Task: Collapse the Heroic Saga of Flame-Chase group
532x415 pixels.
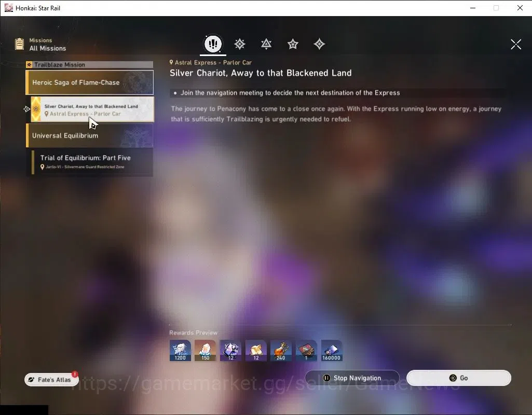Action: point(90,82)
